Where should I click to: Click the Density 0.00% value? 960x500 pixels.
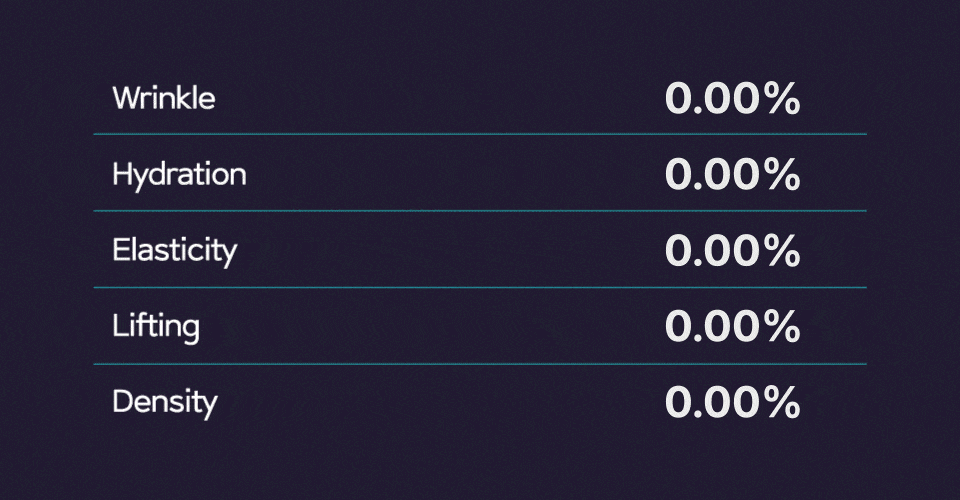733,402
